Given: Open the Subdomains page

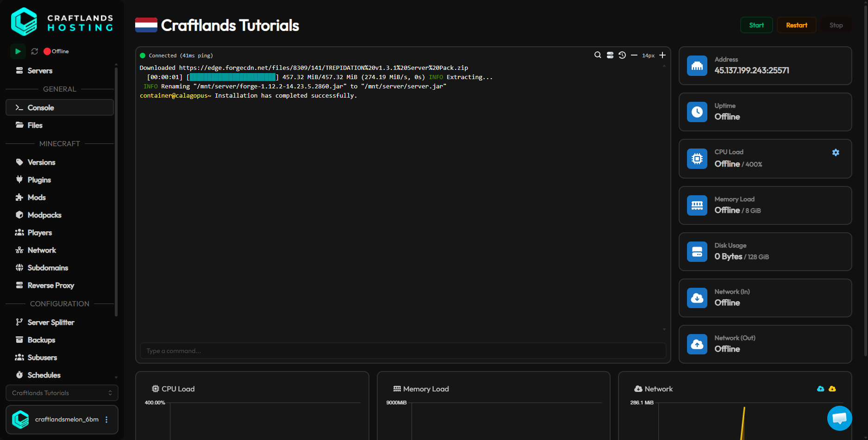Looking at the screenshot, I should click(60, 268).
